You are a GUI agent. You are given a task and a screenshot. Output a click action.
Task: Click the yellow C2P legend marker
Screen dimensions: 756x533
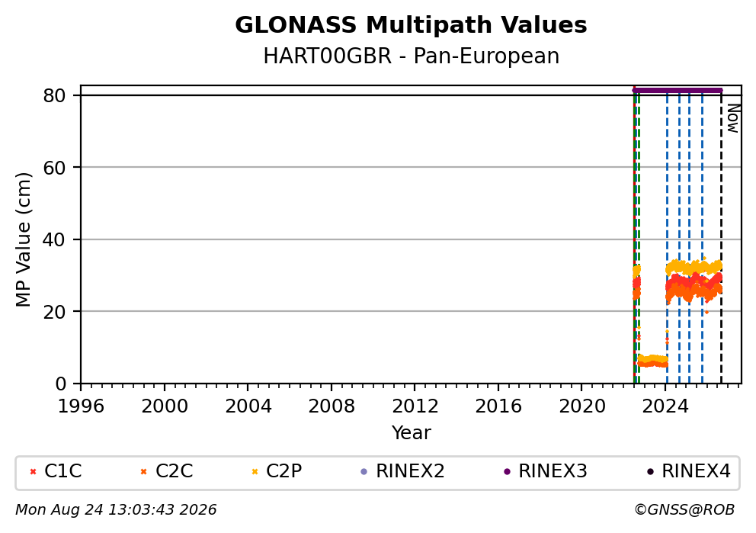coord(255,472)
